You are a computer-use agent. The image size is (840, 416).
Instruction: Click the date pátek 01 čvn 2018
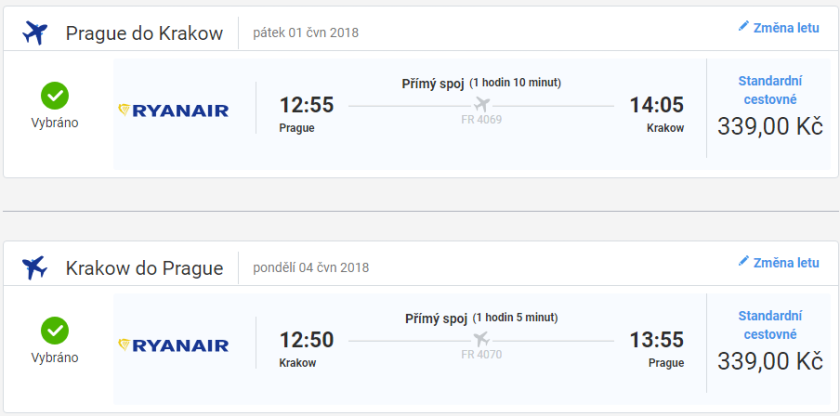[306, 33]
